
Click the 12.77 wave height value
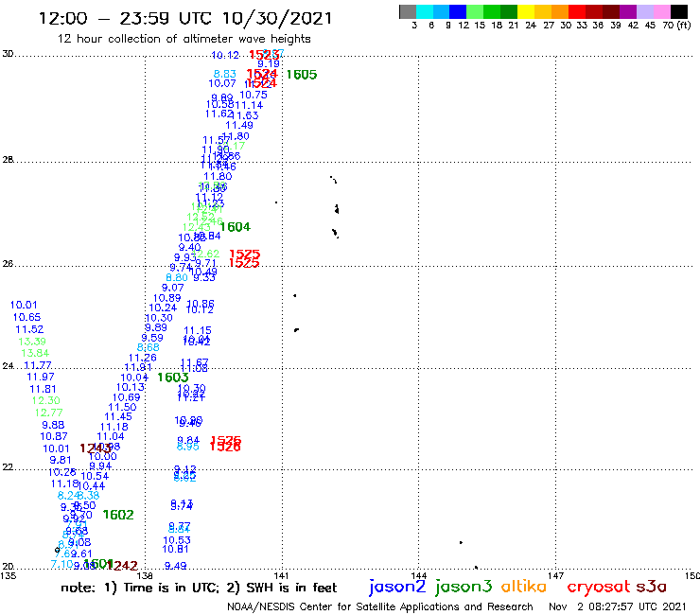(x=48, y=413)
